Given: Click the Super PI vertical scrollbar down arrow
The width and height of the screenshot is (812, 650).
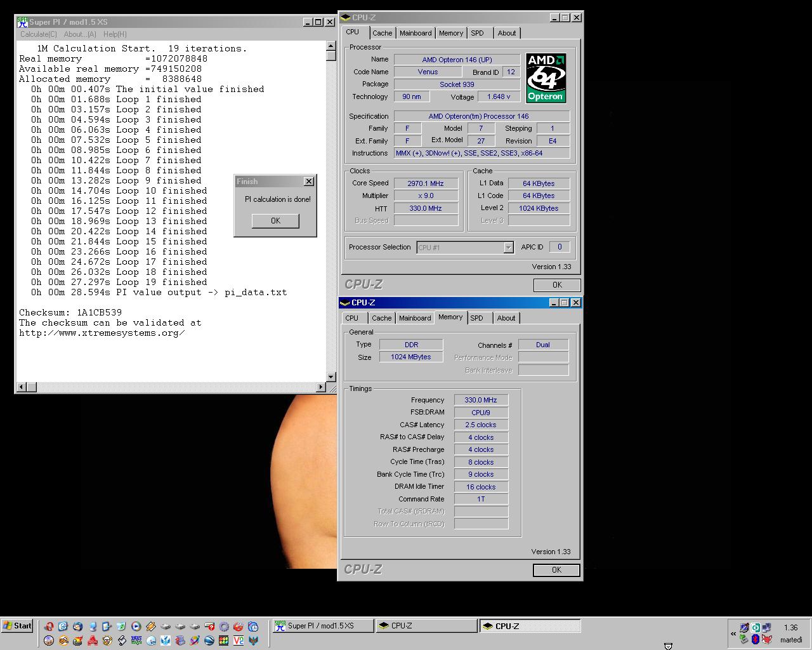Looking at the screenshot, I should pyautogui.click(x=331, y=377).
